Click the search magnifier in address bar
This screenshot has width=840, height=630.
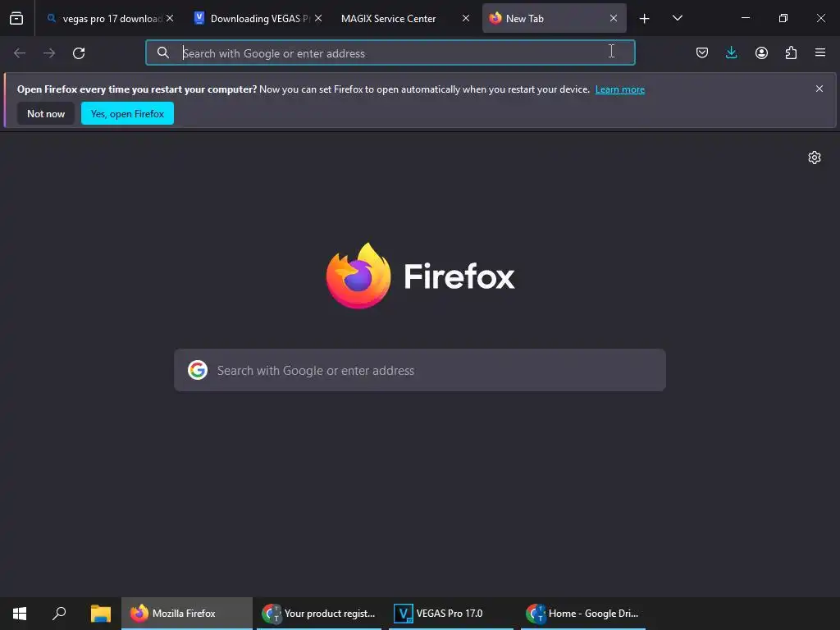tap(163, 52)
